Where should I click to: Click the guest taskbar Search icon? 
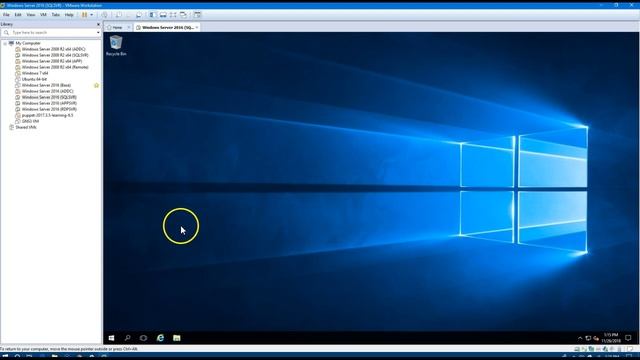(x=127, y=338)
